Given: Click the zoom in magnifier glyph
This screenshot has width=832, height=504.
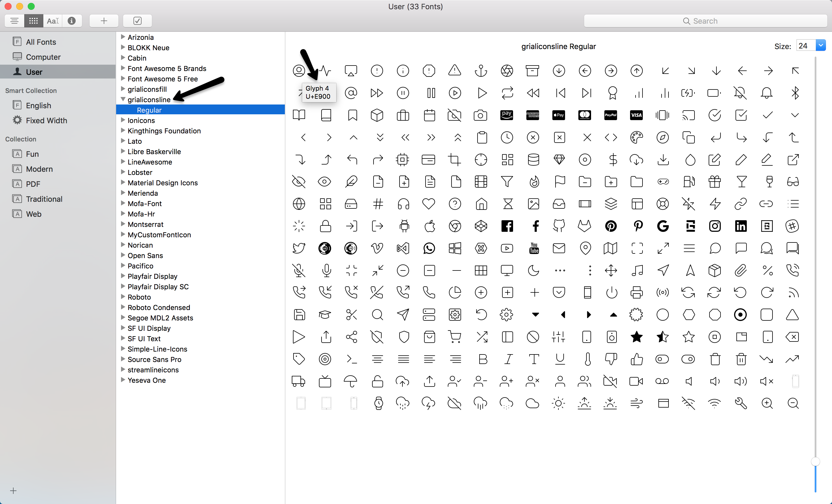Looking at the screenshot, I should 767,403.
